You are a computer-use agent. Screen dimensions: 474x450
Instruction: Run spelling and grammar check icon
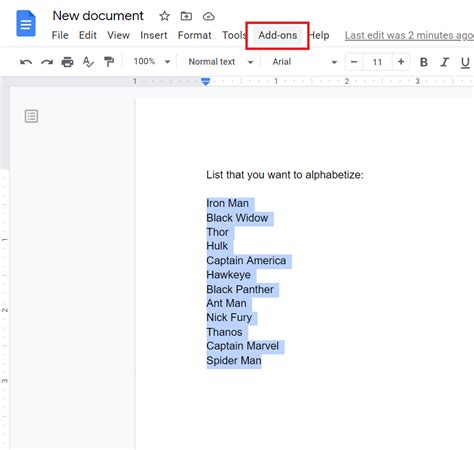(x=88, y=62)
